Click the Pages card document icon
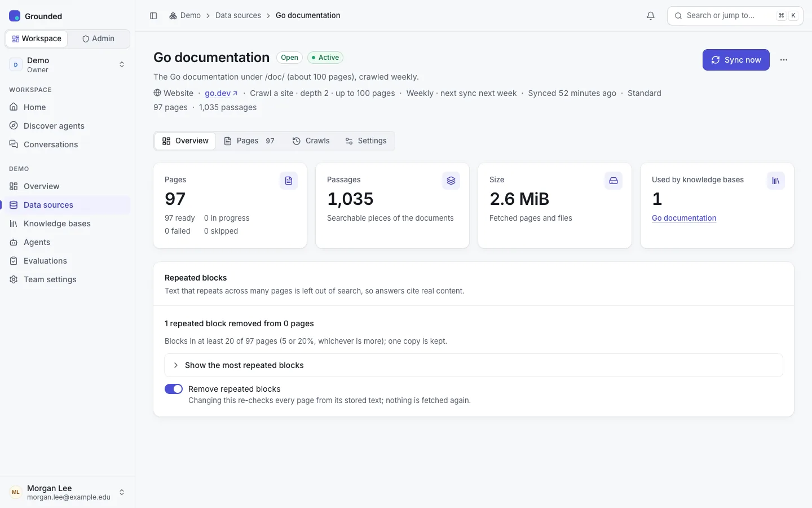This screenshot has height=508, width=812. click(289, 181)
